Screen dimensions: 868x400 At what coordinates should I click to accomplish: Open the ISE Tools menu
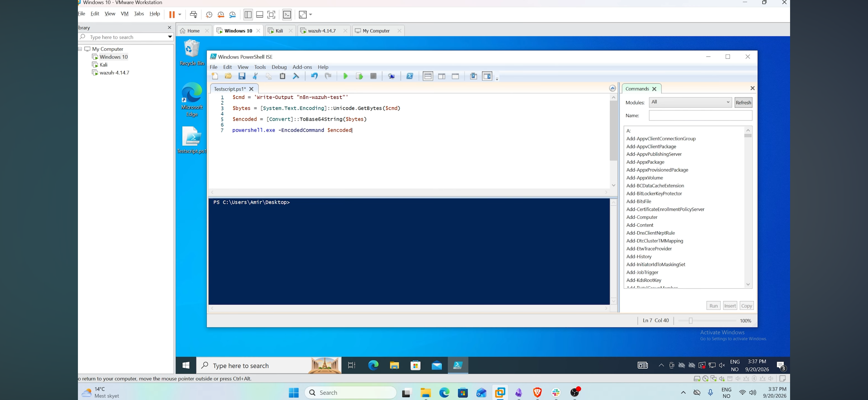click(x=260, y=67)
